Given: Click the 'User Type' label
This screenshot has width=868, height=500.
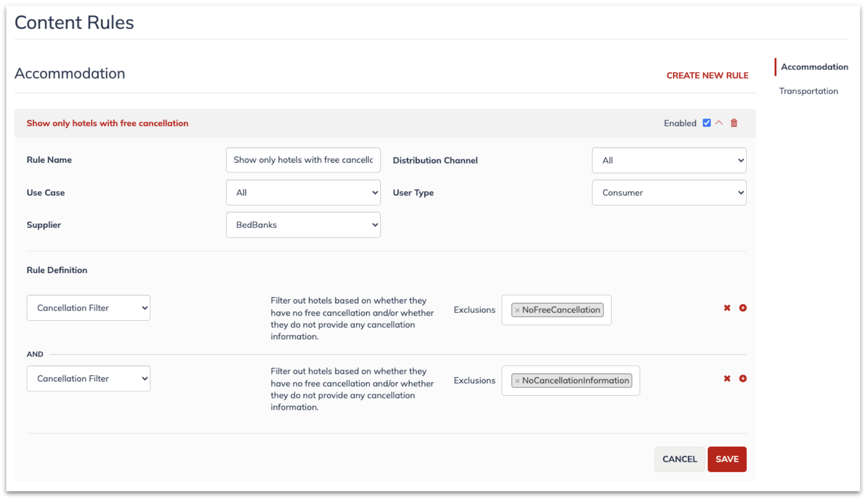Looking at the screenshot, I should tap(413, 193).
